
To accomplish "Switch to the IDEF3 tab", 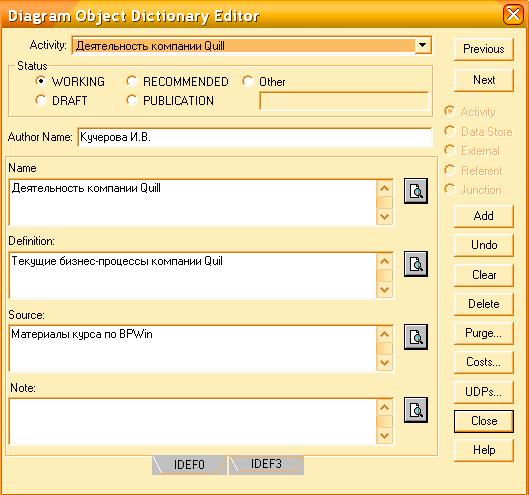I will 266,464.
